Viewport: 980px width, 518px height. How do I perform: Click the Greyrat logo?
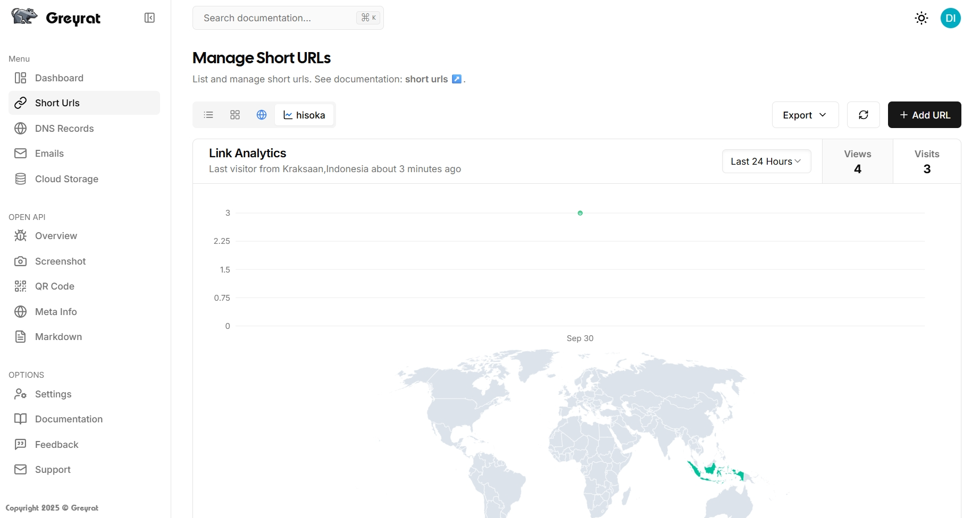pos(56,18)
